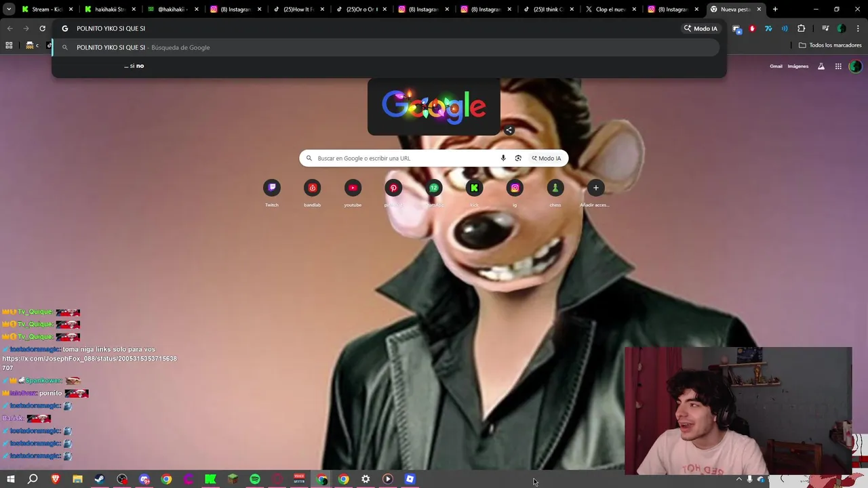
Task: Open the chess shortcut tile
Action: point(555,188)
